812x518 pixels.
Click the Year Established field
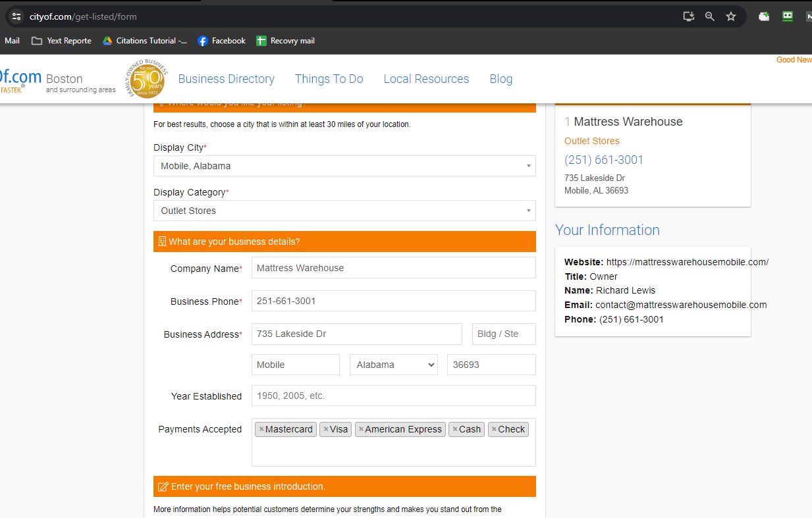(x=394, y=396)
